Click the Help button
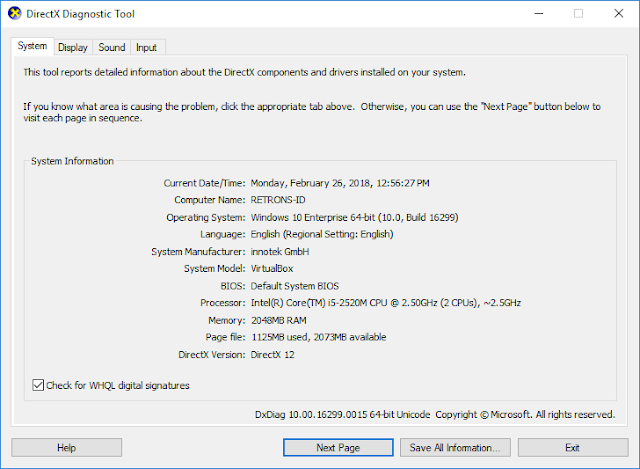The width and height of the screenshot is (640, 469). [67, 447]
